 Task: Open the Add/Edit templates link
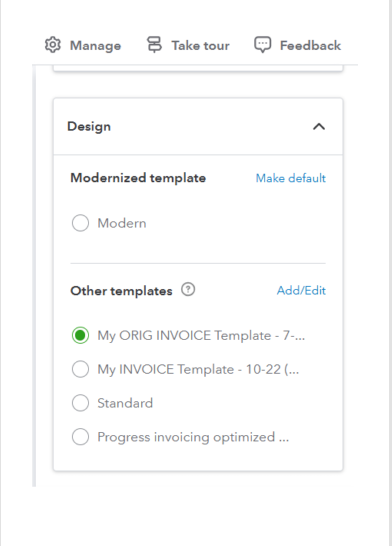click(x=301, y=290)
